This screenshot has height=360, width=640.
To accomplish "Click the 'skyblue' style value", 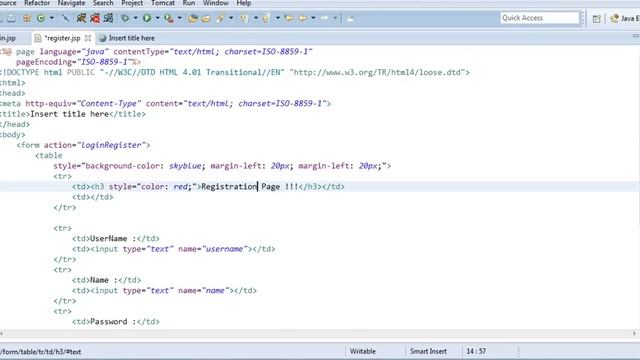I will 185,166.
